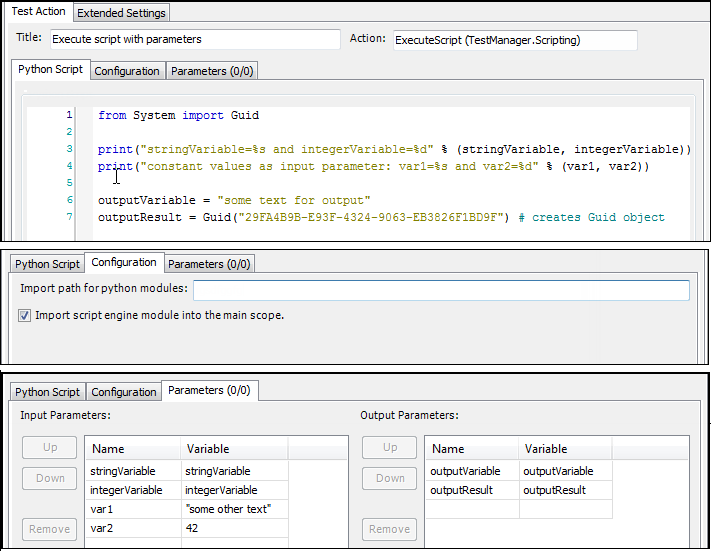Click the Remove button under Input Parameters
Image resolution: width=711 pixels, height=552 pixels.
(x=50, y=529)
